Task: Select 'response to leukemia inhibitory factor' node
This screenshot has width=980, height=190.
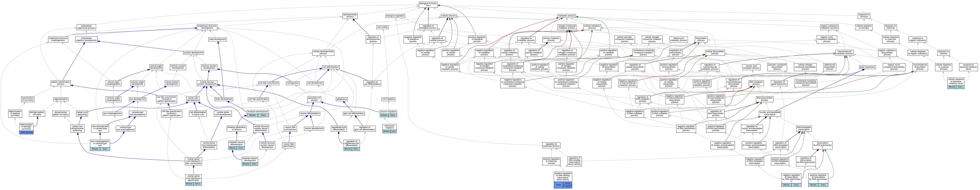Action: 968,67
